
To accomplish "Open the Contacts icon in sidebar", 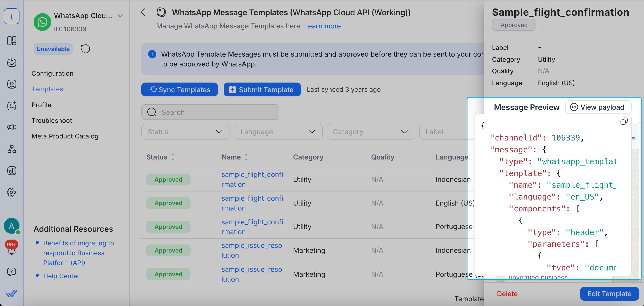I will [x=11, y=84].
